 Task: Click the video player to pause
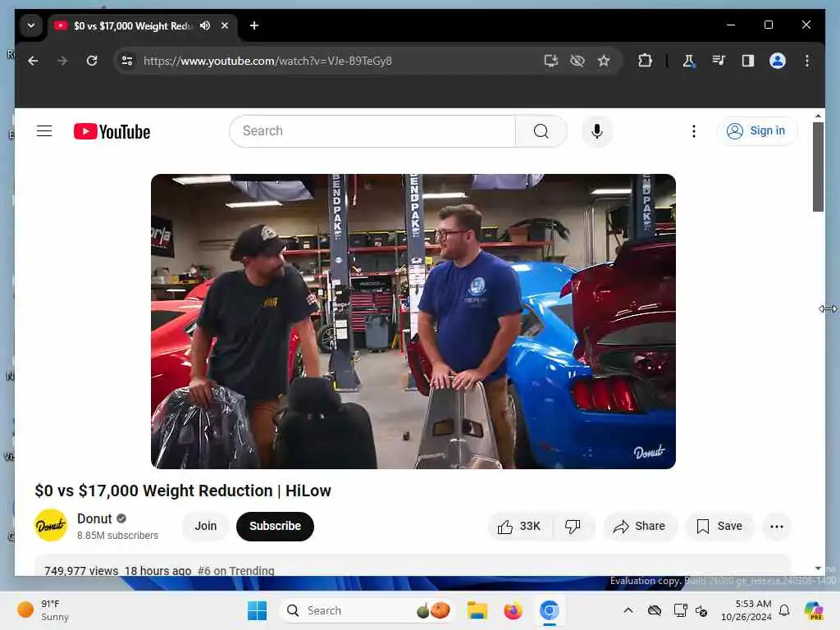(x=413, y=322)
